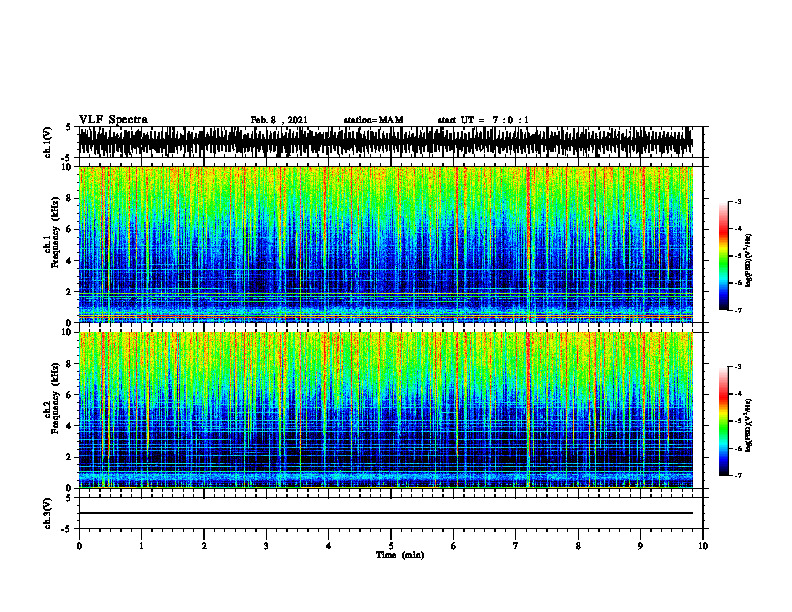Screen dimensions: 792x612
Task: Click ch.1 frequency tick label "8"
Action: [x=69, y=198]
